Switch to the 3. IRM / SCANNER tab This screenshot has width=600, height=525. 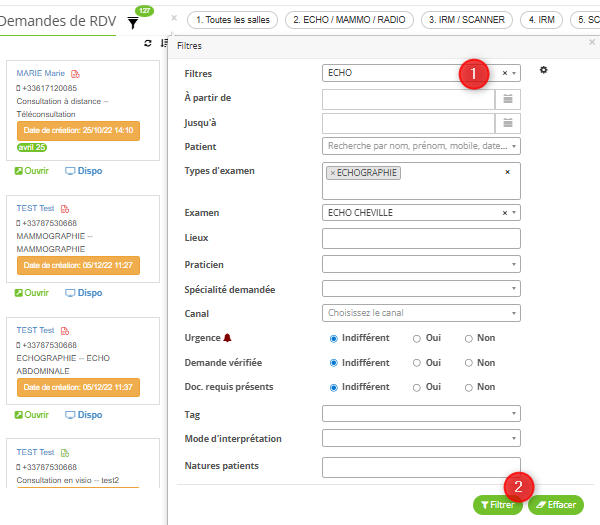(x=465, y=19)
